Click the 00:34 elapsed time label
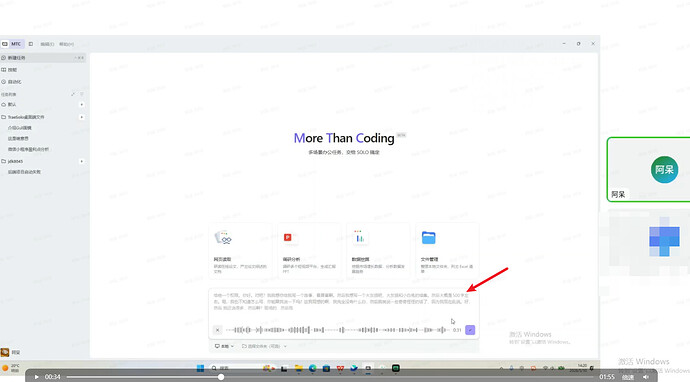690x382 pixels. tap(52, 377)
